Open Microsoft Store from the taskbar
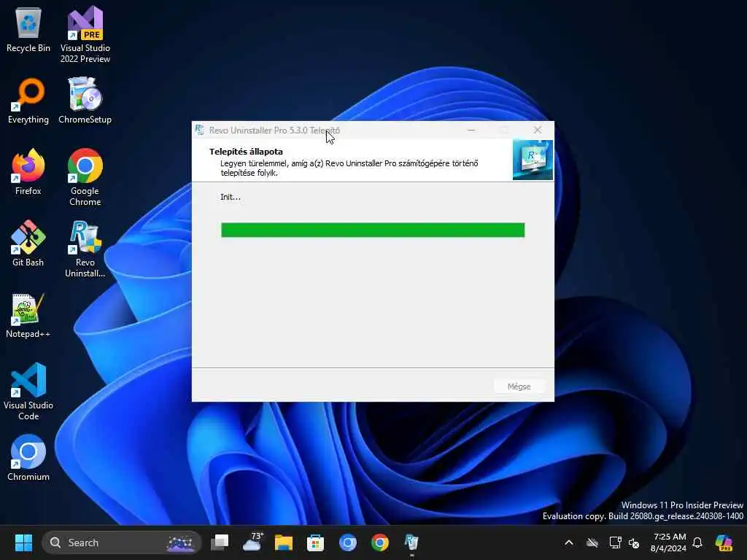Viewport: 747px width, 560px height. [x=315, y=542]
